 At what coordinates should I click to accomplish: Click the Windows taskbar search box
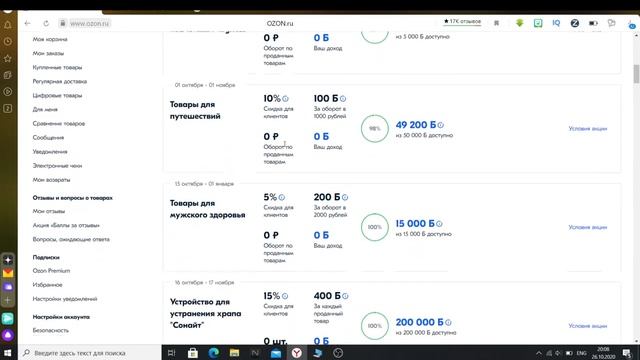click(90, 353)
